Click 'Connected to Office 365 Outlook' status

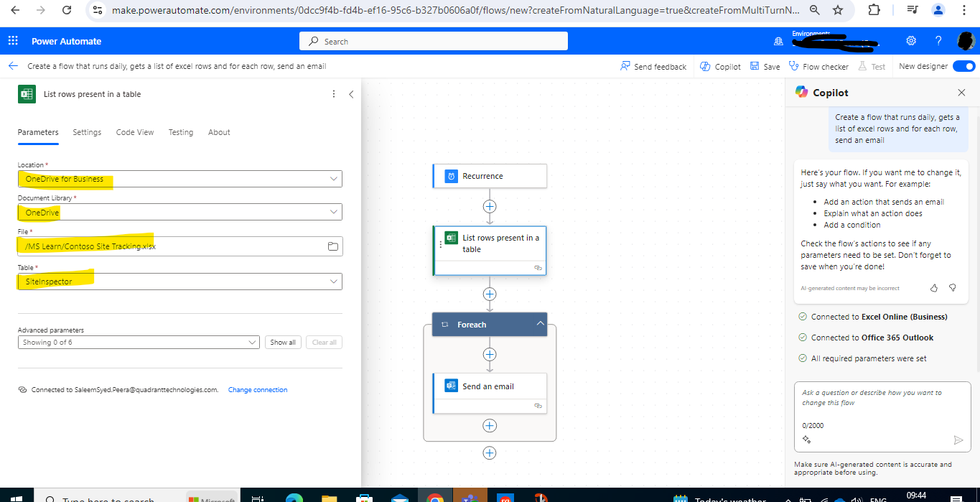(872, 338)
